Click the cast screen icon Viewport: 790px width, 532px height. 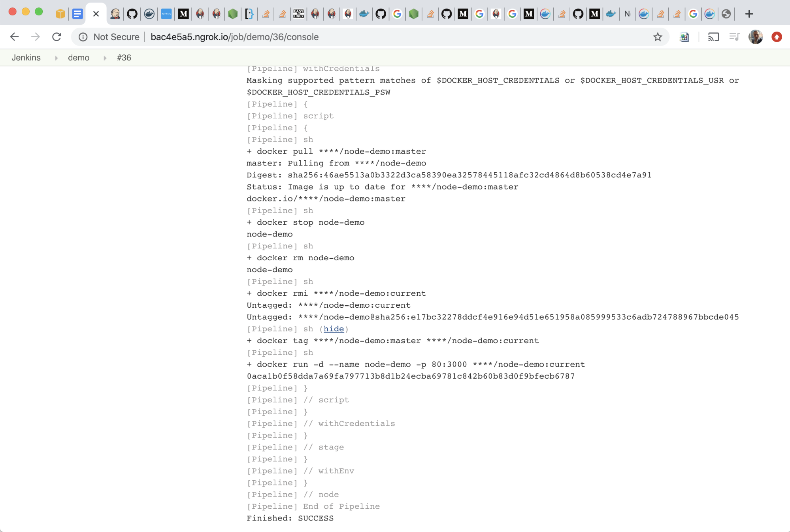coord(713,37)
